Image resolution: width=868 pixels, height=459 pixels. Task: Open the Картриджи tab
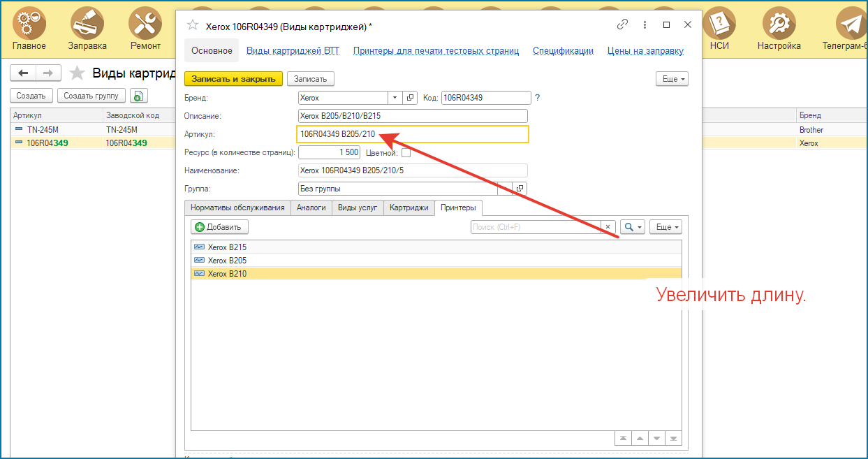click(409, 207)
